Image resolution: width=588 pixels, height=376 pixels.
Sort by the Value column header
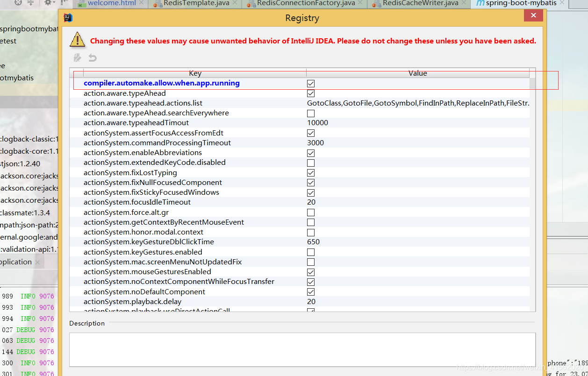pyautogui.click(x=418, y=73)
